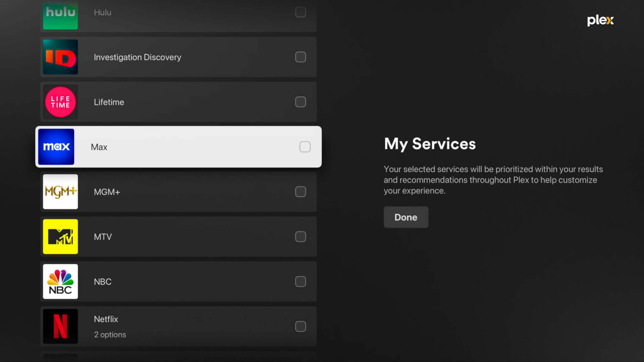The width and height of the screenshot is (644, 362).
Task: Click the 'Hulu' label text
Action: coord(103,12)
